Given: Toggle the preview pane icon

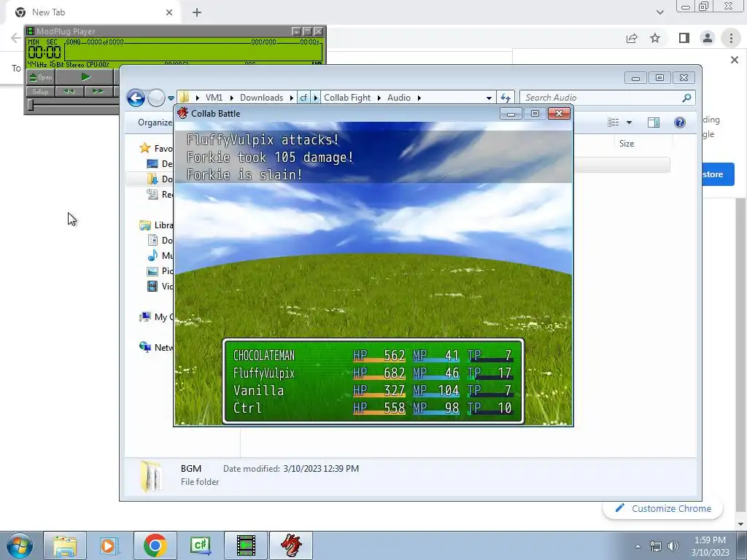Looking at the screenshot, I should tap(654, 122).
